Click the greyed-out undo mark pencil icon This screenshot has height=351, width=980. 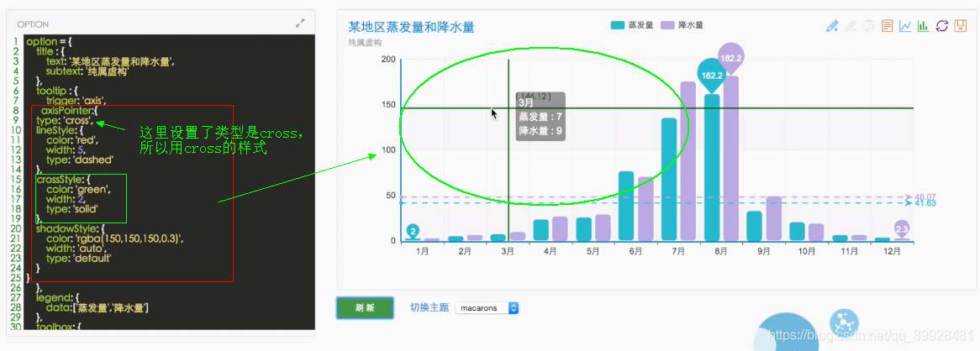[x=850, y=25]
